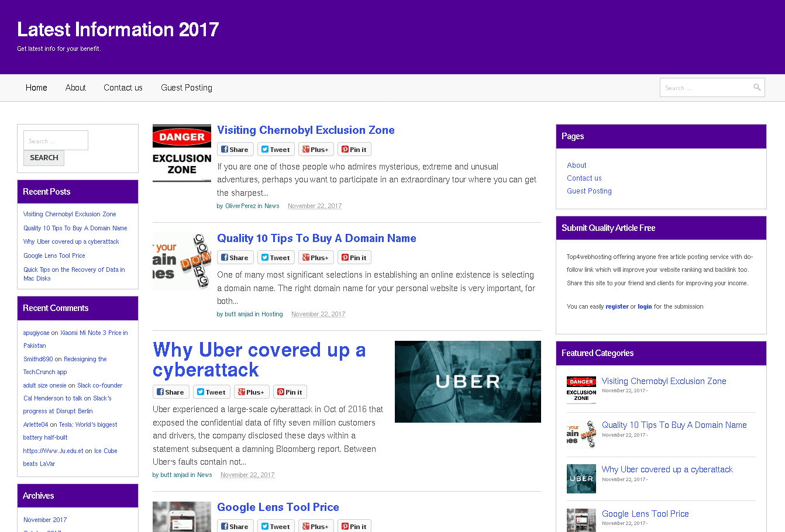The height and width of the screenshot is (532, 785).
Task: Share Visiting Chernobyl Exclusion Zone on Facebook
Action: click(235, 150)
